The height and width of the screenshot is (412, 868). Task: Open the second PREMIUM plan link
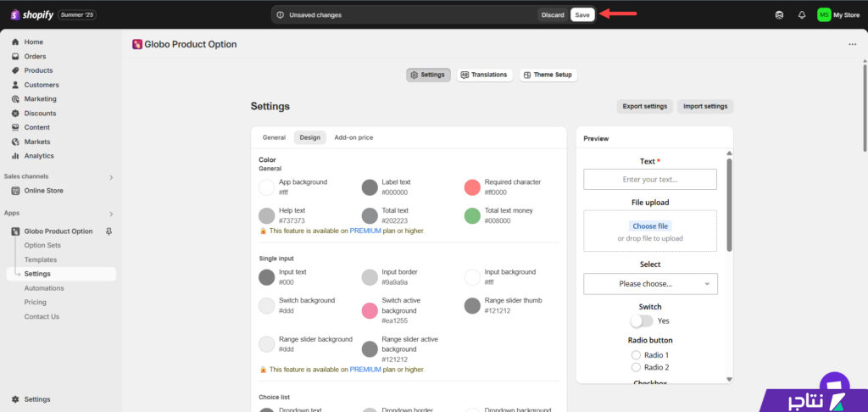(x=365, y=370)
